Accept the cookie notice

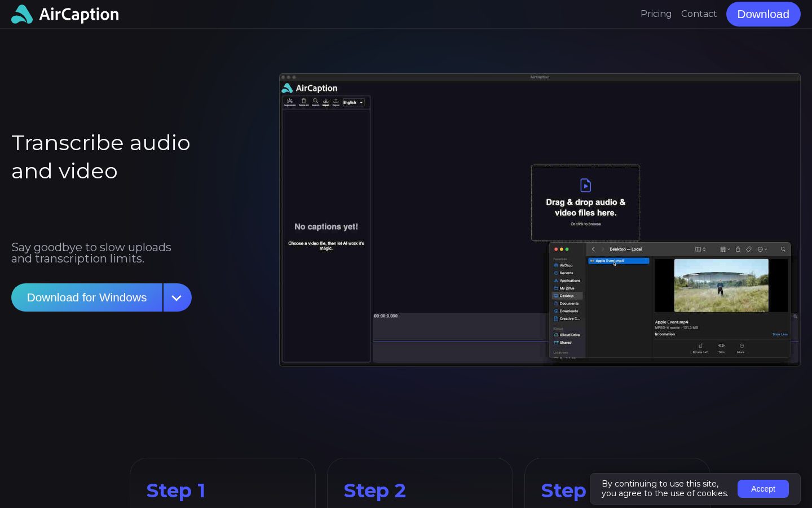tap(763, 489)
